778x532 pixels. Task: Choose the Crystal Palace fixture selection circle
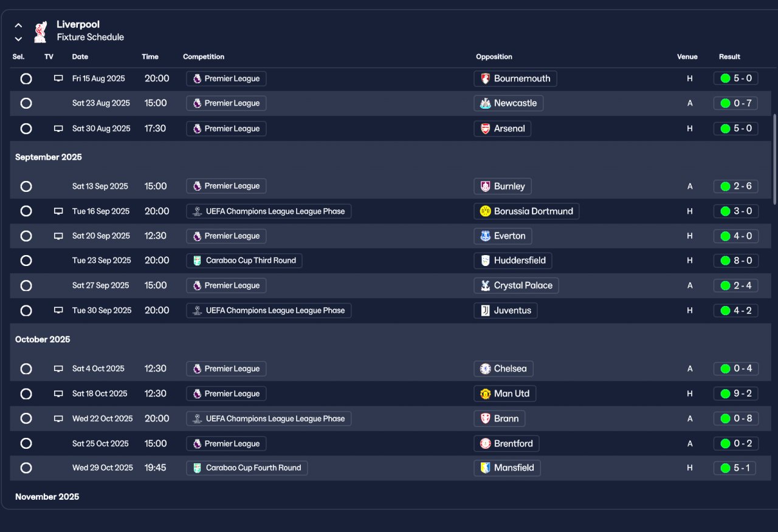[x=26, y=285]
